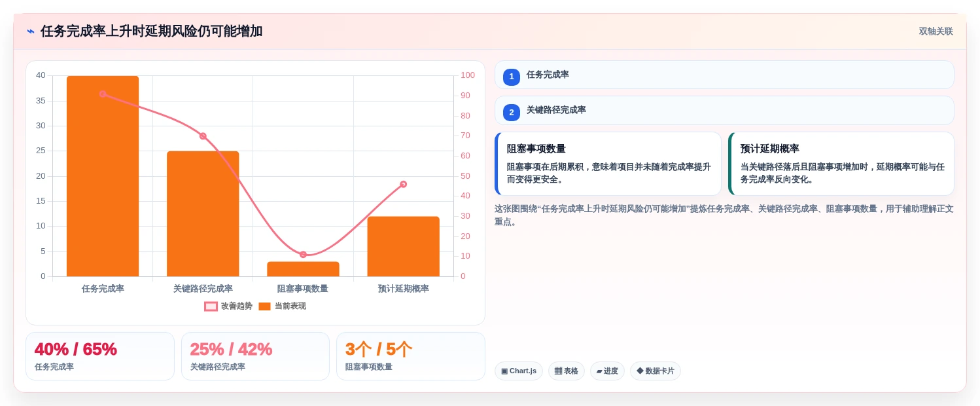The width and height of the screenshot is (980, 406).
Task: Click the 阻塞事项数量 x-axis label
Action: [303, 289]
